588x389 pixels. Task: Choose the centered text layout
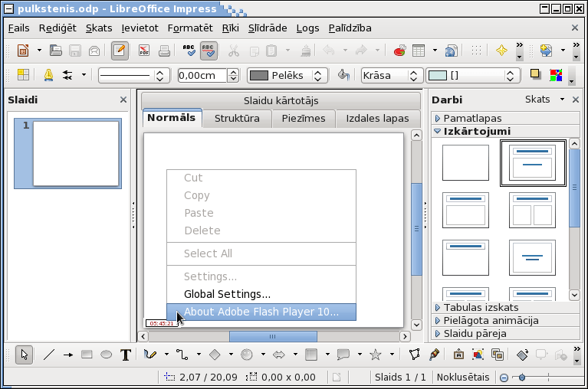[533, 257]
